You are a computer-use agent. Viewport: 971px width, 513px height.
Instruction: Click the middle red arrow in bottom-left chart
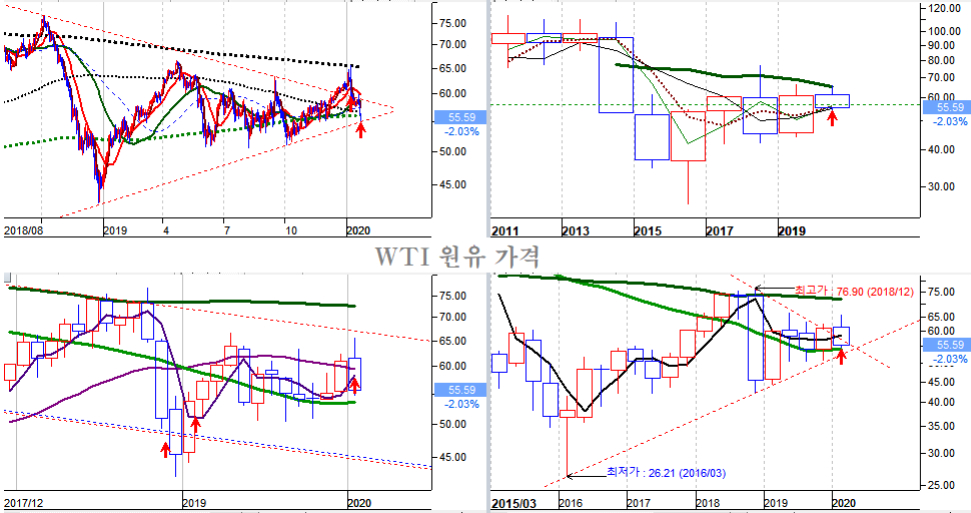tap(196, 428)
